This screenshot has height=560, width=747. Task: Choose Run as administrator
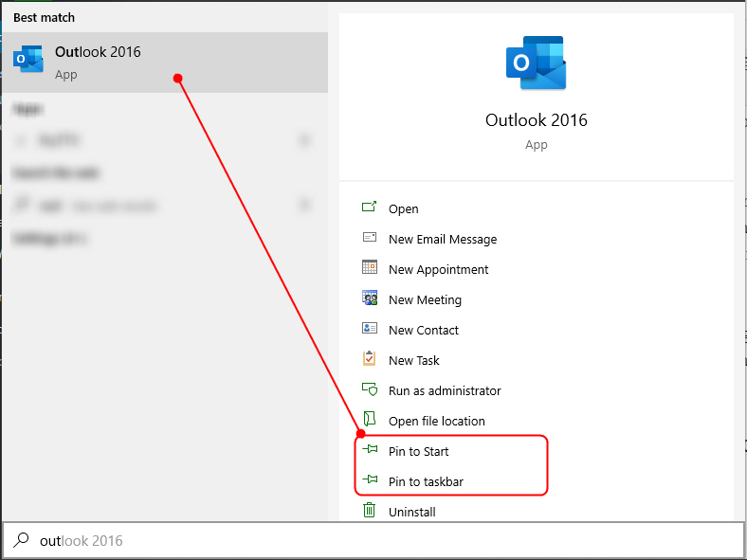click(x=445, y=391)
